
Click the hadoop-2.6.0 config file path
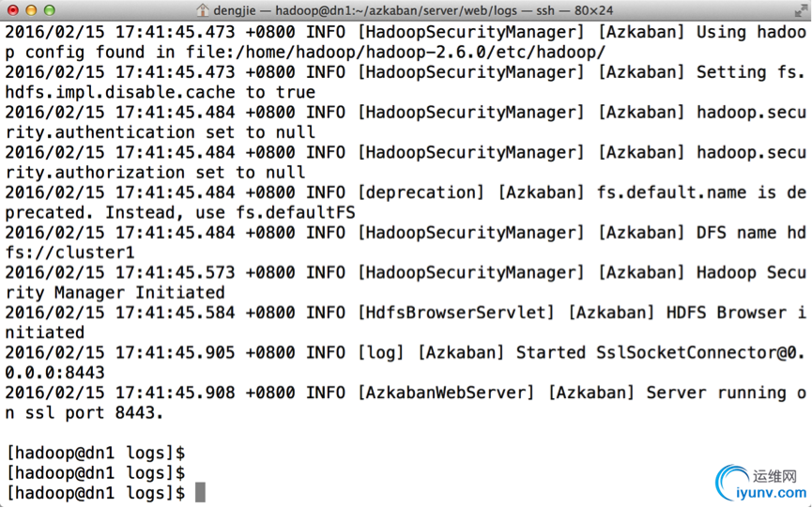tap(395, 53)
